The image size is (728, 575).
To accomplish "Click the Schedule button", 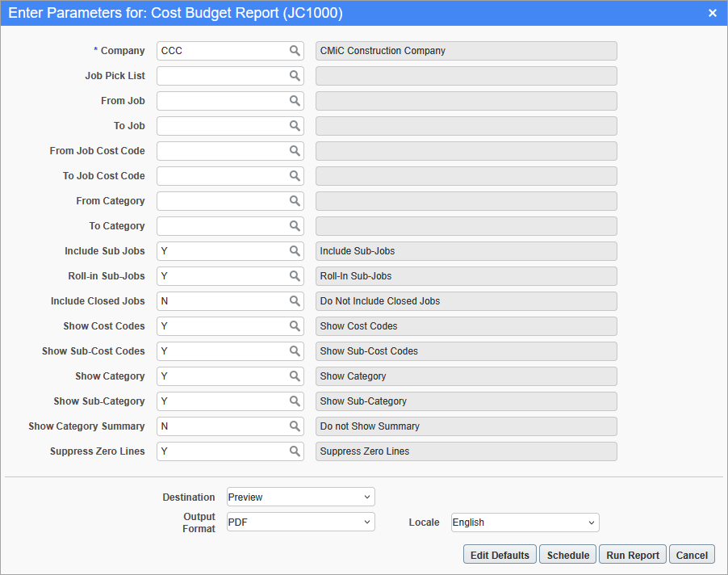I will coord(567,554).
